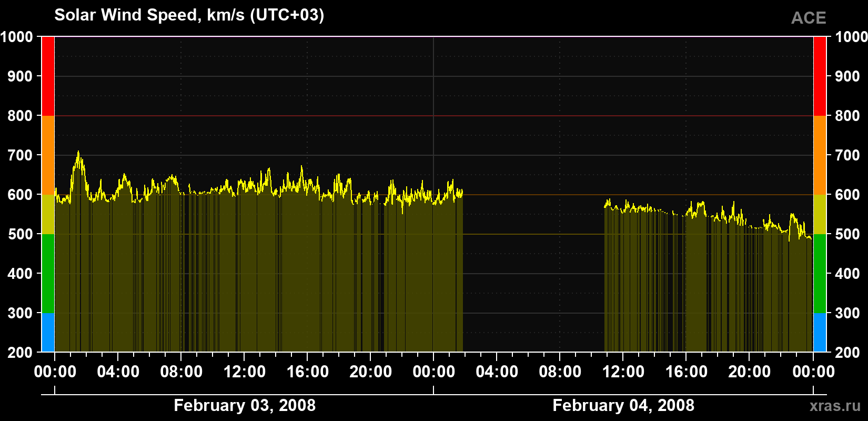Click the 04:00 time label of February 04
The width and height of the screenshot is (868, 421).
coord(497,372)
